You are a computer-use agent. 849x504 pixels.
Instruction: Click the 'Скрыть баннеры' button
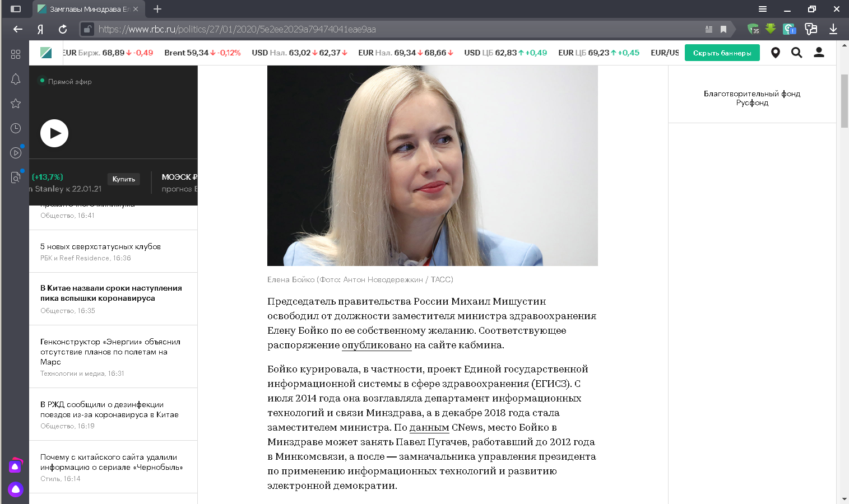[722, 53]
